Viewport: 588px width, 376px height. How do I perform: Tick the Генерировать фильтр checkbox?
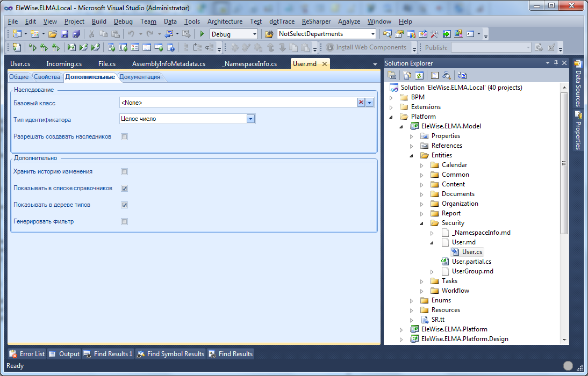click(x=124, y=221)
